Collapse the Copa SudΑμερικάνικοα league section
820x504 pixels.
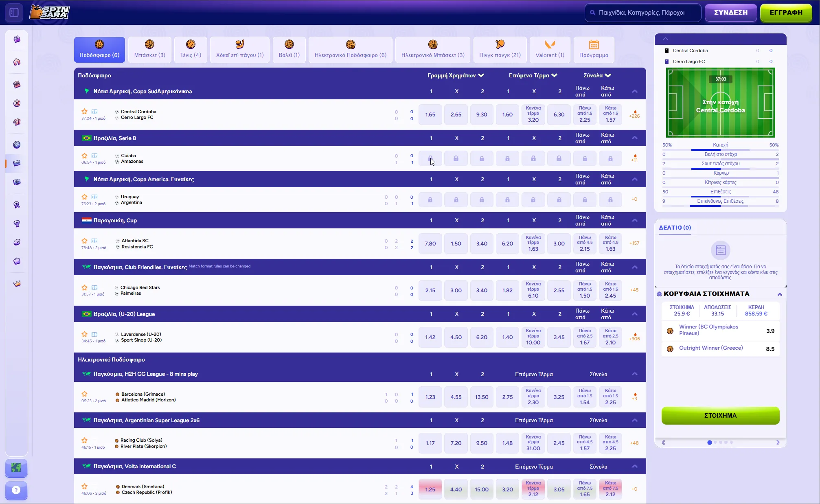[634, 91]
